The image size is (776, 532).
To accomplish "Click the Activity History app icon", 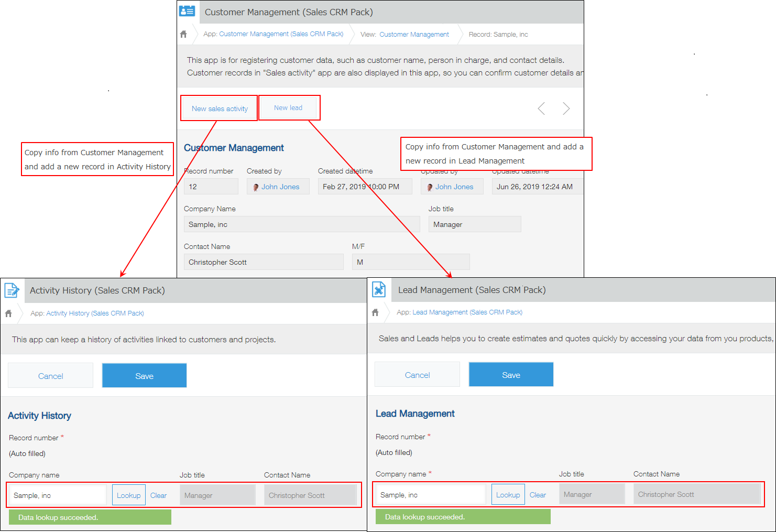I will [x=12, y=290].
